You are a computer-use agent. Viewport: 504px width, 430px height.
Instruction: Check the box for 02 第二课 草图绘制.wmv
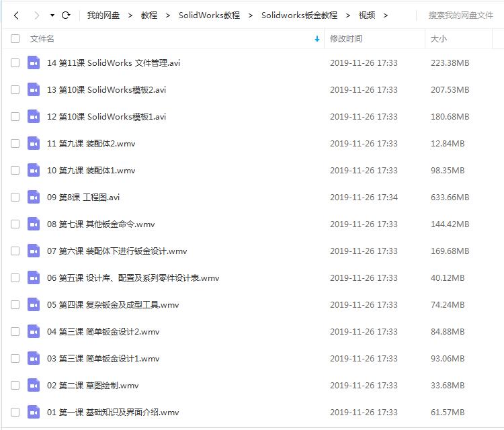[15, 386]
